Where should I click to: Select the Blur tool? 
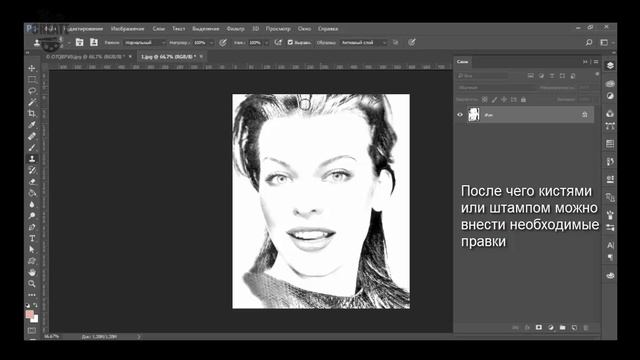[32, 204]
